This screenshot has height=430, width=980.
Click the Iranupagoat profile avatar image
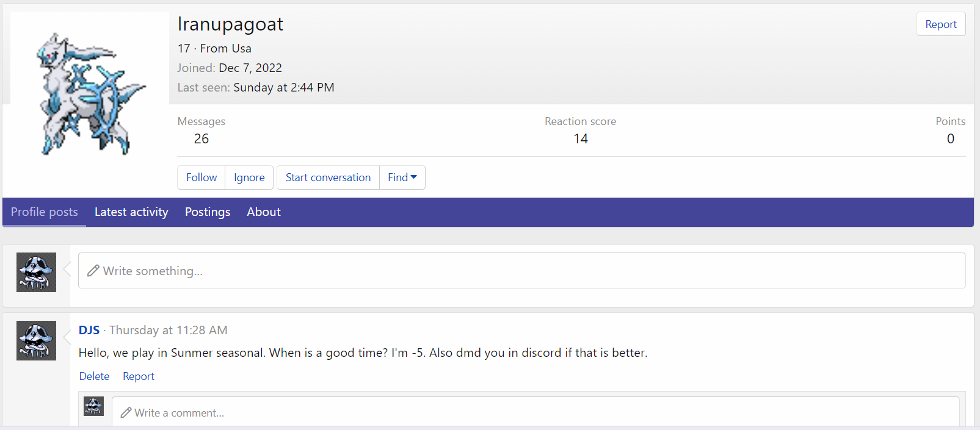(90, 91)
